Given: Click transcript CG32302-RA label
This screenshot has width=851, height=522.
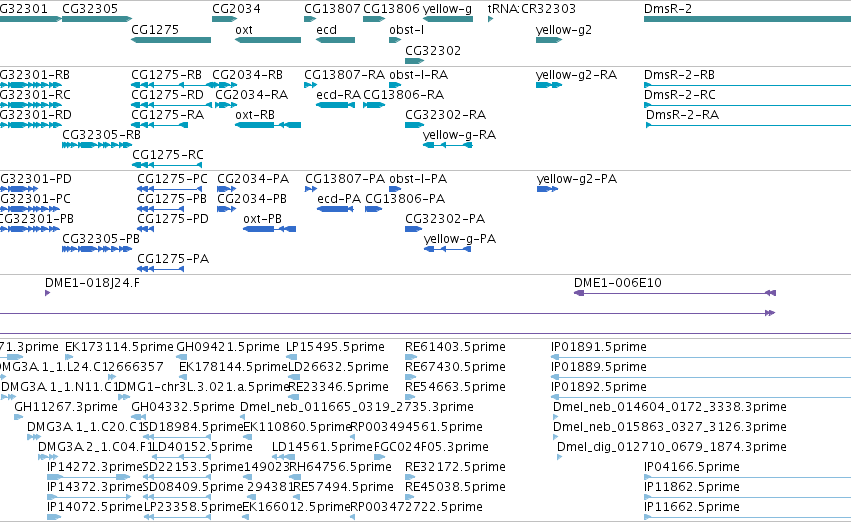Looking at the screenshot, I should tap(445, 114).
